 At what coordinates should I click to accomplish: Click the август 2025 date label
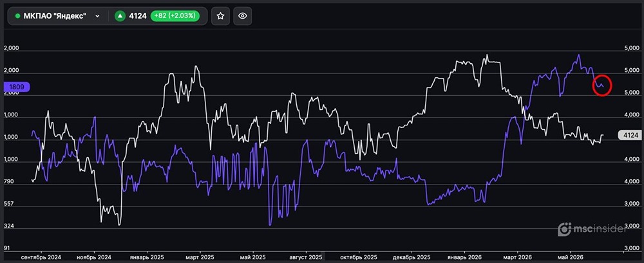pos(306,257)
